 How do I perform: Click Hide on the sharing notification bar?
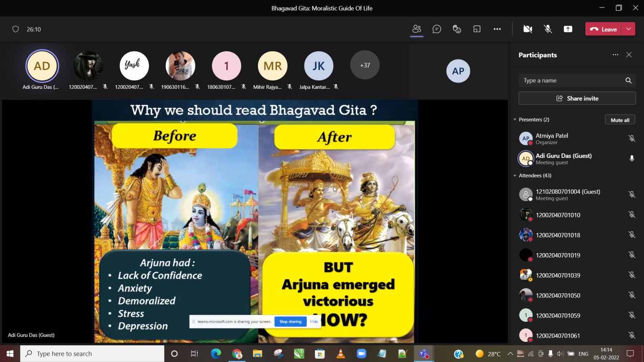tap(314, 321)
